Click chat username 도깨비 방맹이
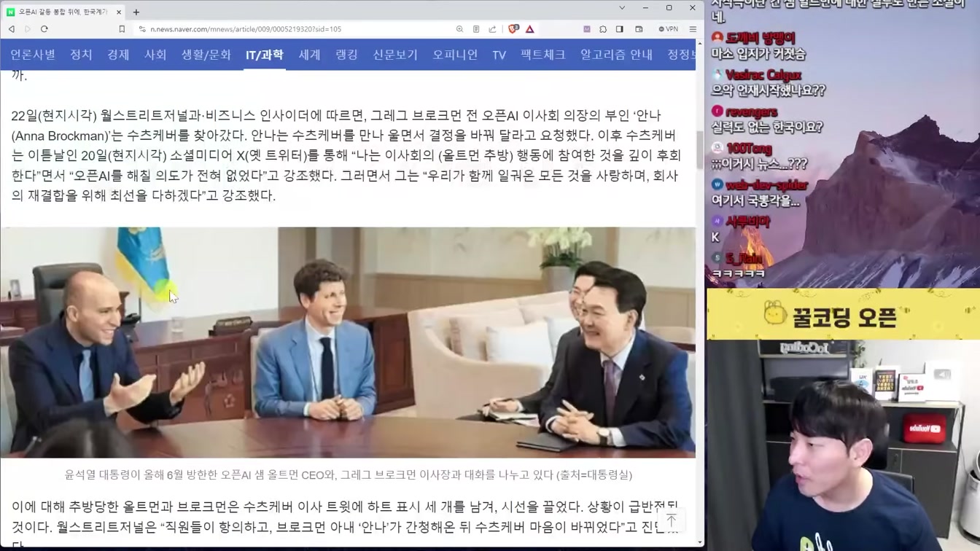 tap(761, 38)
